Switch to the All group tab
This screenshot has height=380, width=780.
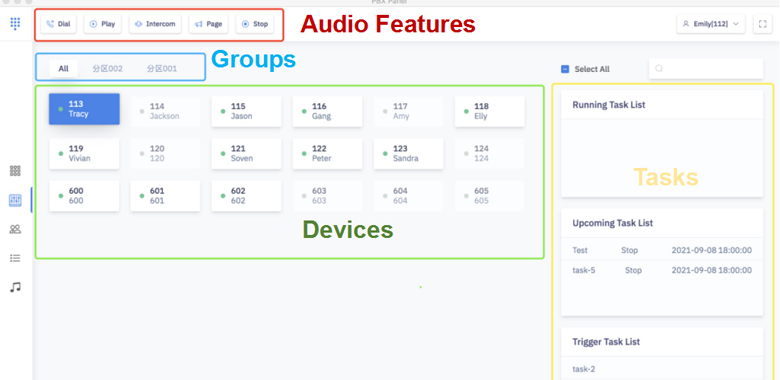click(63, 69)
